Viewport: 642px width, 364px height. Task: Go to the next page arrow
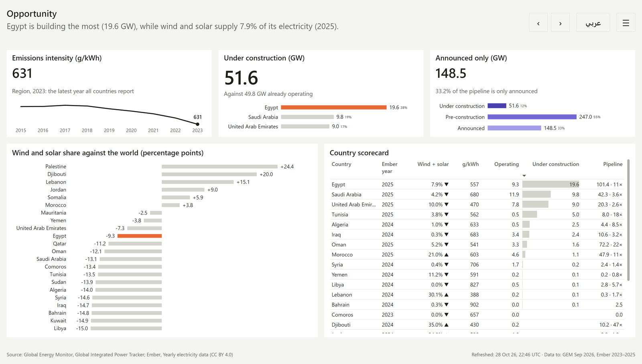coord(560,22)
